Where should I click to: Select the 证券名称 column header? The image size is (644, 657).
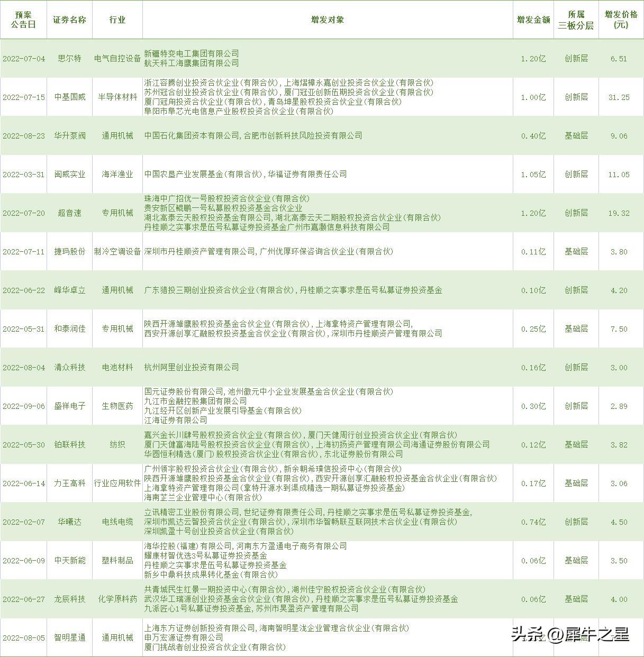pyautogui.click(x=69, y=19)
